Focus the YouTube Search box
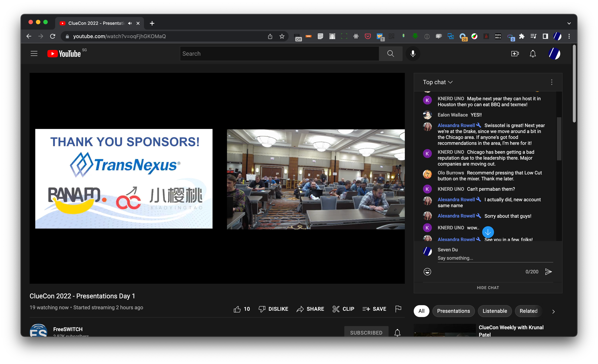 (279, 54)
